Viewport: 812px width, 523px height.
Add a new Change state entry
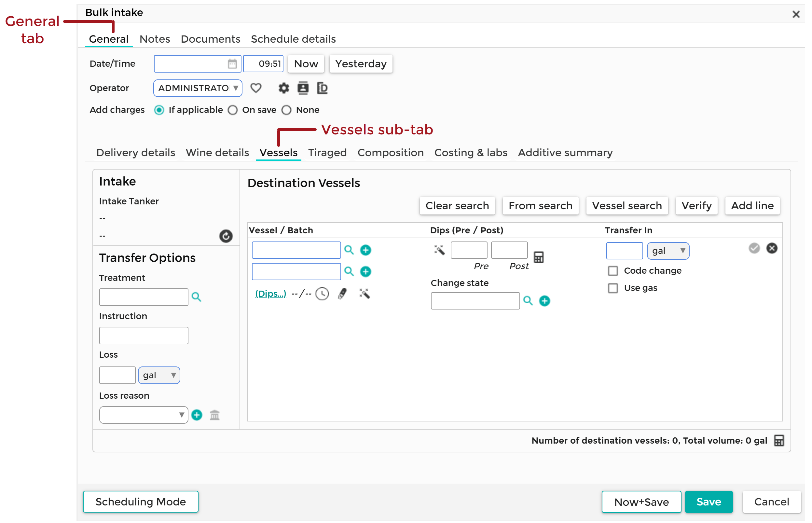click(544, 301)
